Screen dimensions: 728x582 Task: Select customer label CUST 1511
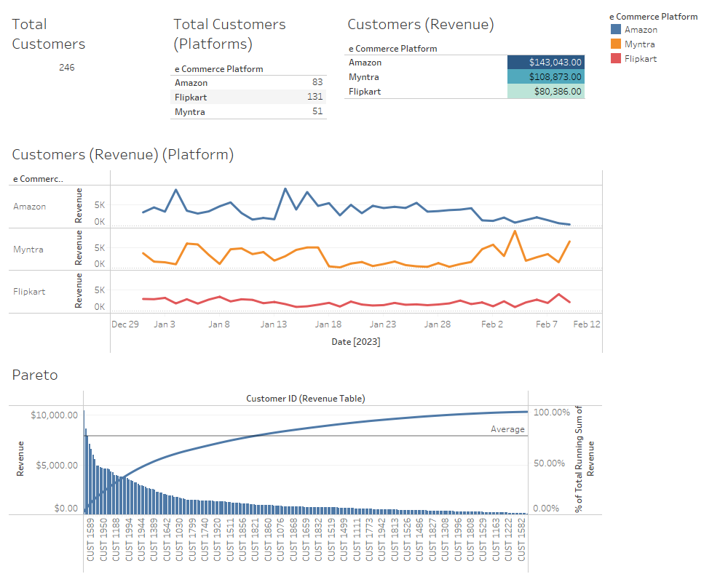tap(230, 539)
